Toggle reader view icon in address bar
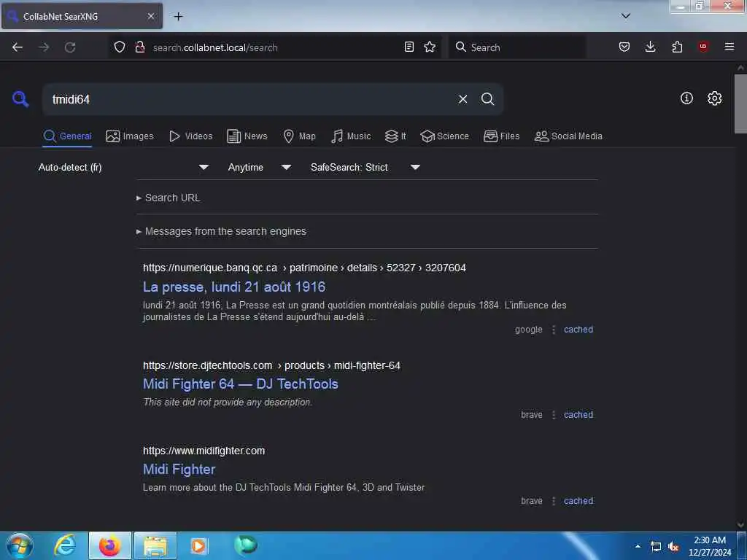 pos(409,47)
